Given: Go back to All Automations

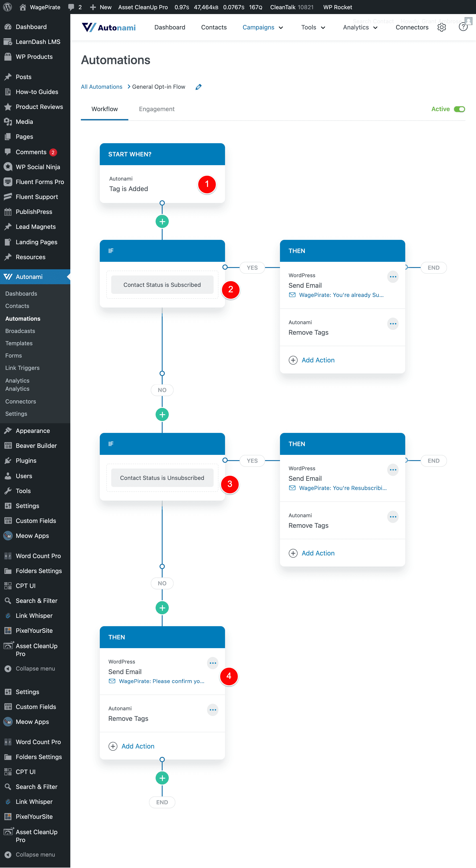Looking at the screenshot, I should pos(102,87).
